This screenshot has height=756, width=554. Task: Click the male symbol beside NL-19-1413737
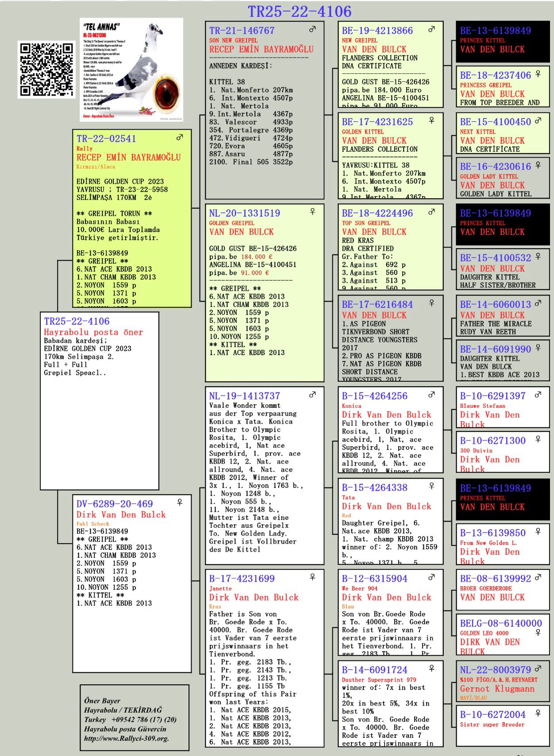point(312,394)
